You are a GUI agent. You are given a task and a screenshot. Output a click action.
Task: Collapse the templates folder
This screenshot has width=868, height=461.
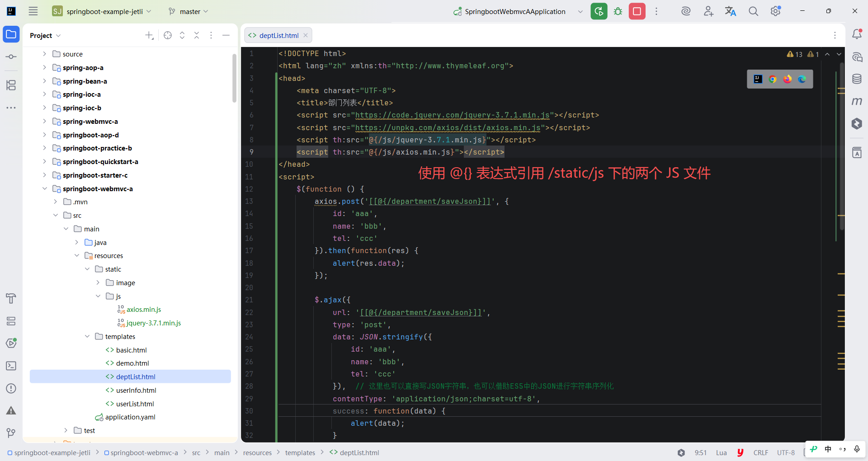pyautogui.click(x=87, y=336)
